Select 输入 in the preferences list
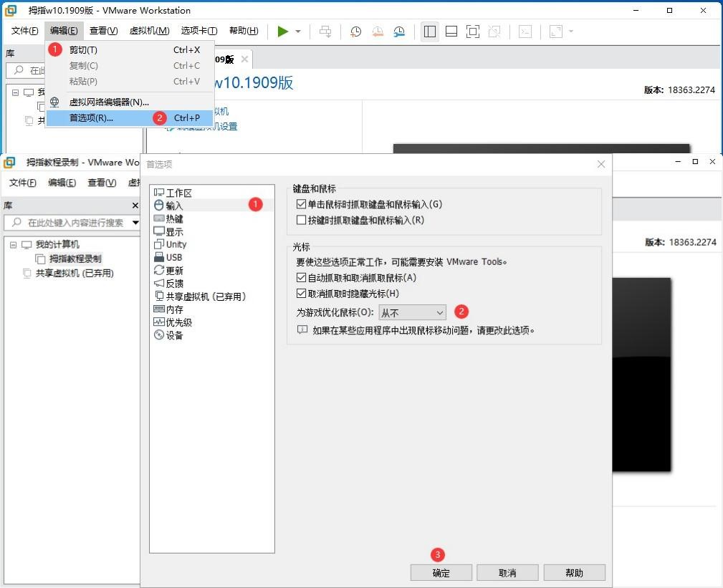 click(174, 206)
